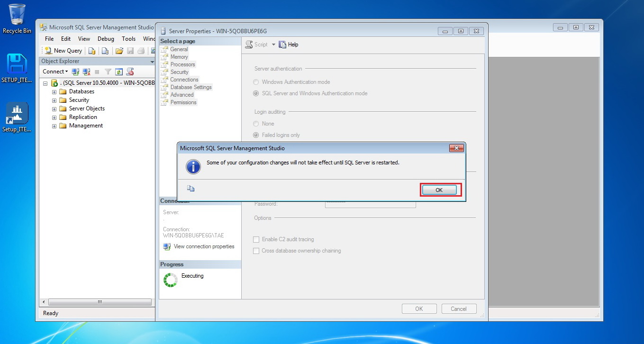This screenshot has height=344, width=644.
Task: Click the Open File folder icon
Action: (119, 51)
